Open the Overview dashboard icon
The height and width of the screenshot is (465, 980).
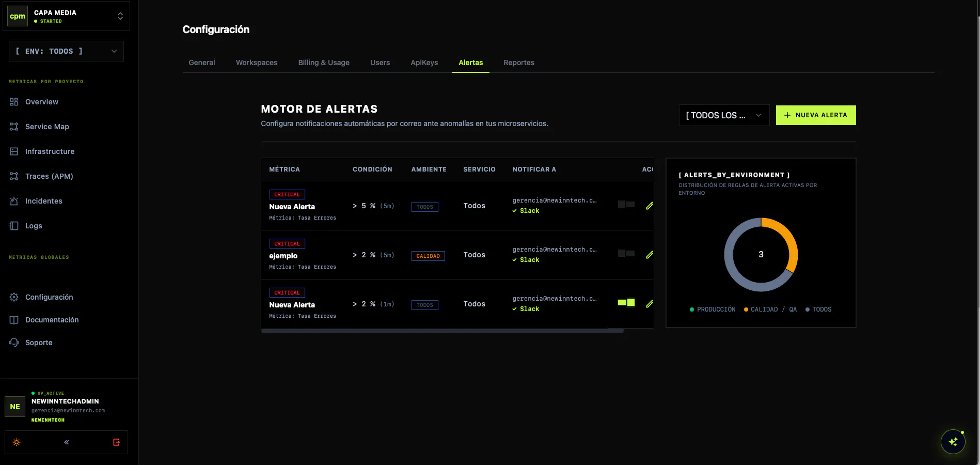point(14,102)
